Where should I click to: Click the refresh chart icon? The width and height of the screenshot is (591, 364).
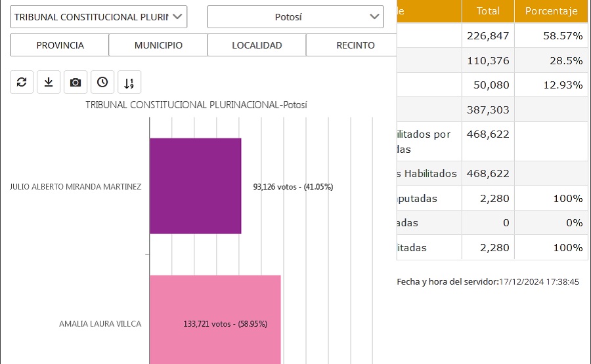(x=22, y=82)
